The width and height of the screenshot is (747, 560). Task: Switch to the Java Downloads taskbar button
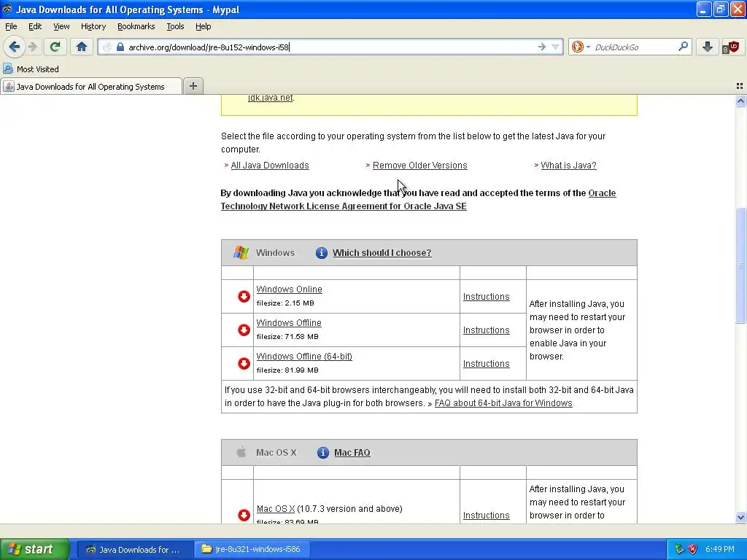(135, 549)
